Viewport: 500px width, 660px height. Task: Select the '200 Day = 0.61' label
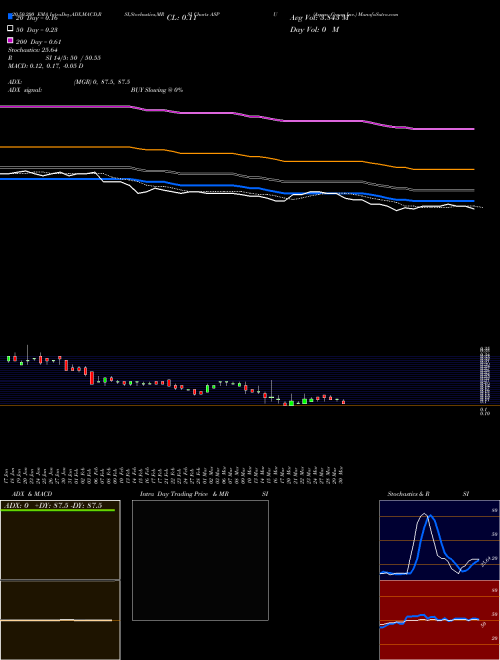coord(38,42)
